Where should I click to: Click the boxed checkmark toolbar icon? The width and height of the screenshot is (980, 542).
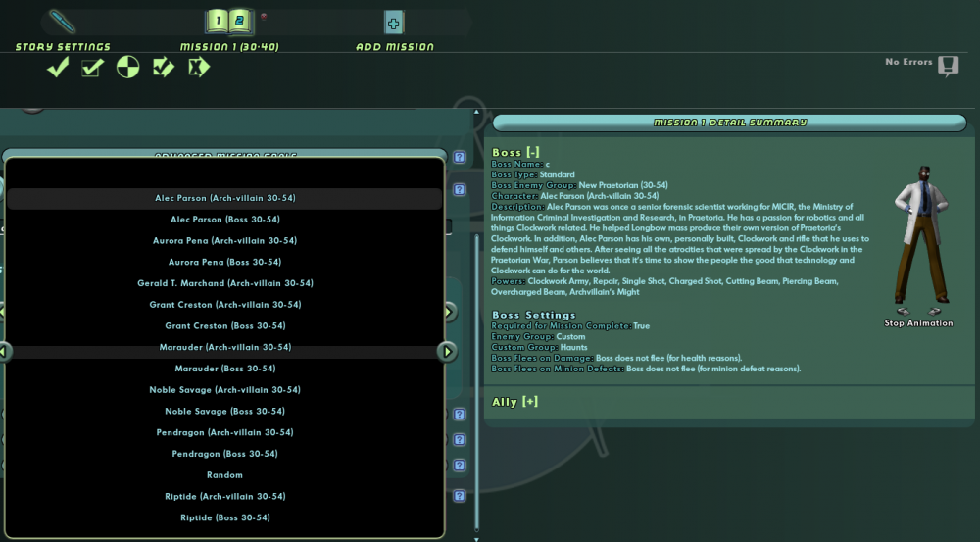coord(92,68)
